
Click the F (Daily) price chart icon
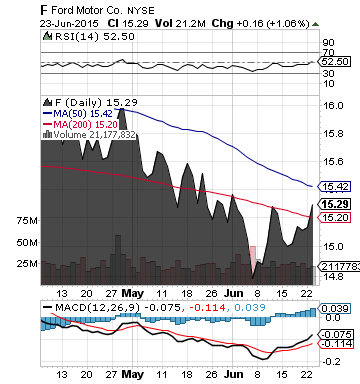[47, 102]
